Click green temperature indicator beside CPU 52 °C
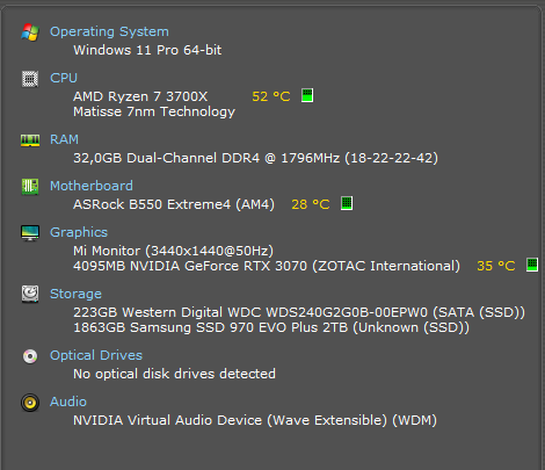This screenshot has height=470, width=545. pos(307,96)
